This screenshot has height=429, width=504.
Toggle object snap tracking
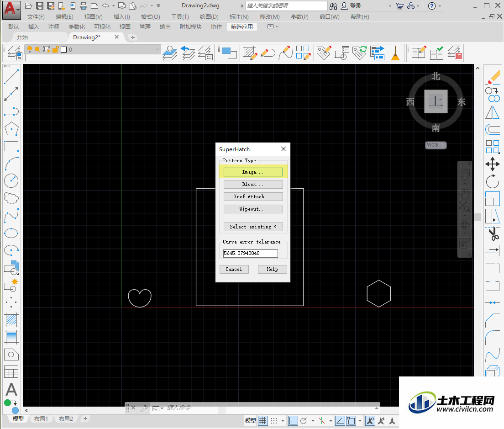click(x=340, y=421)
